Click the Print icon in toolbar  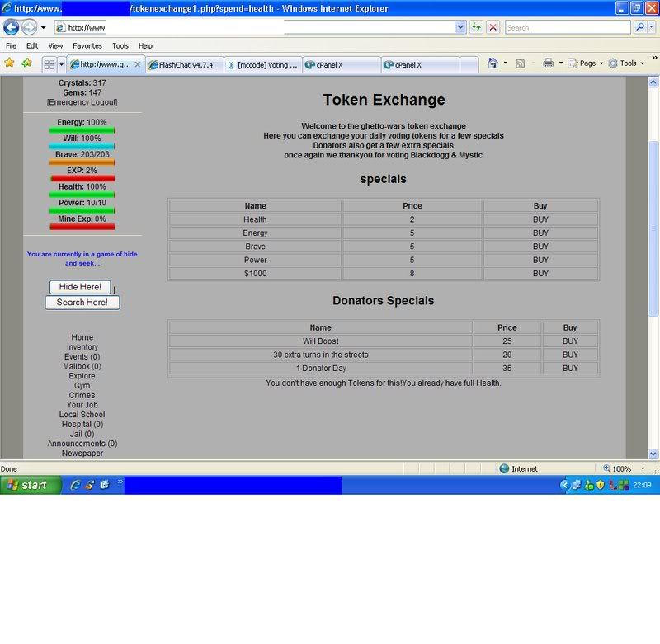[x=548, y=63]
